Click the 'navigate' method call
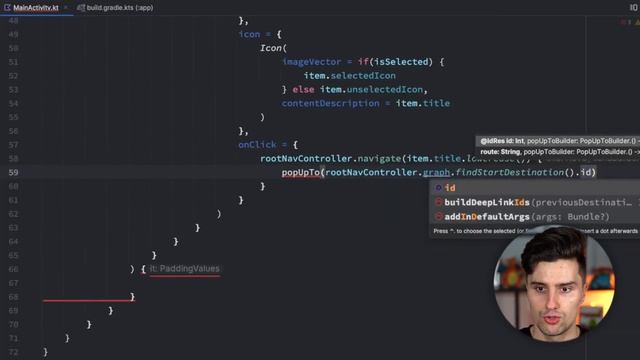 pos(379,159)
